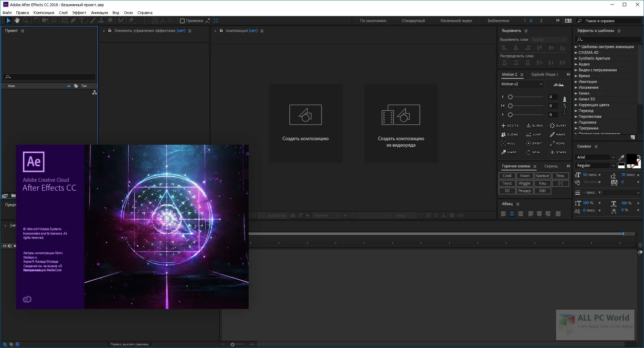Expand the Коррекция цвета effects category
The image size is (644, 348).
pos(576,105)
